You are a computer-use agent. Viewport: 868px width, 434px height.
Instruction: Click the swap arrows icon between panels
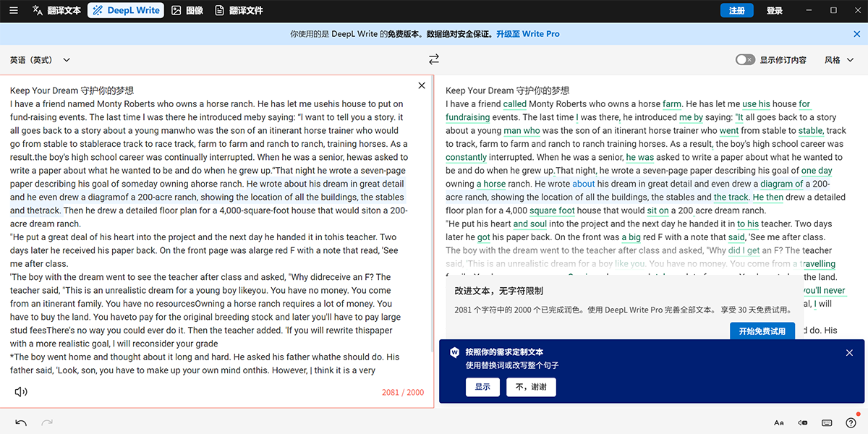pyautogui.click(x=434, y=59)
